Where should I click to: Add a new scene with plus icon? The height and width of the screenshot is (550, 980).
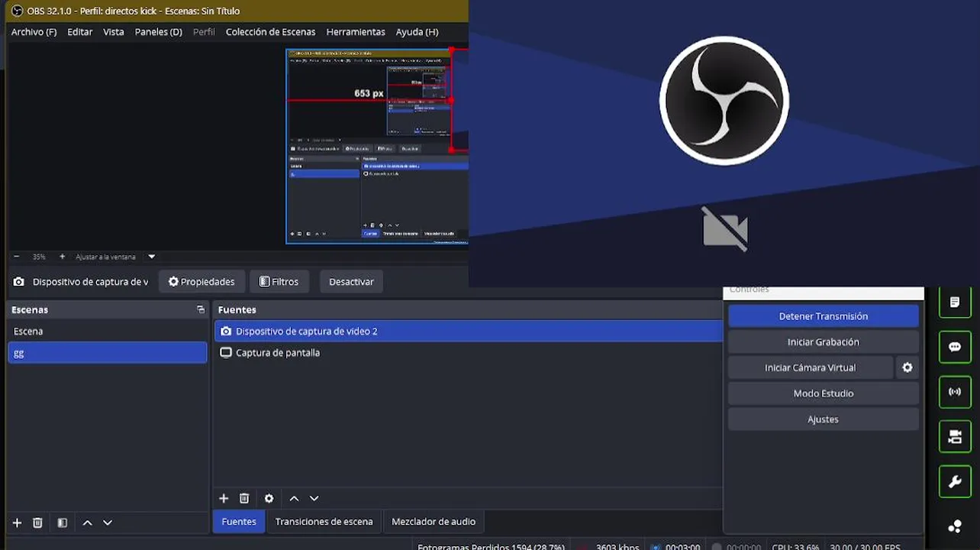[x=17, y=522]
